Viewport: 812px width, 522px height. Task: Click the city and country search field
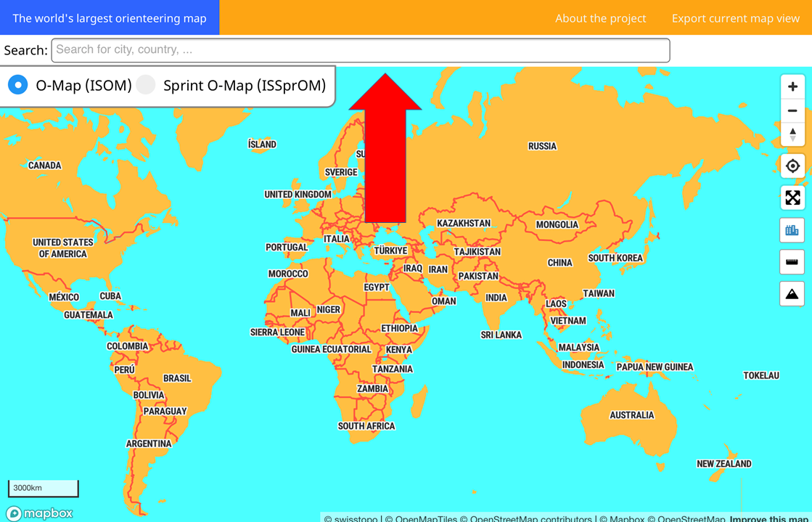click(361, 50)
